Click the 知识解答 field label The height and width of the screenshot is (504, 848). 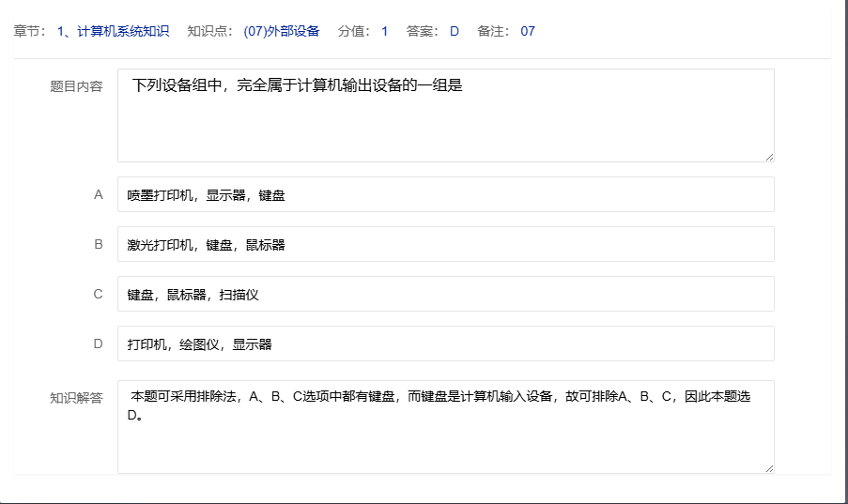pos(76,398)
